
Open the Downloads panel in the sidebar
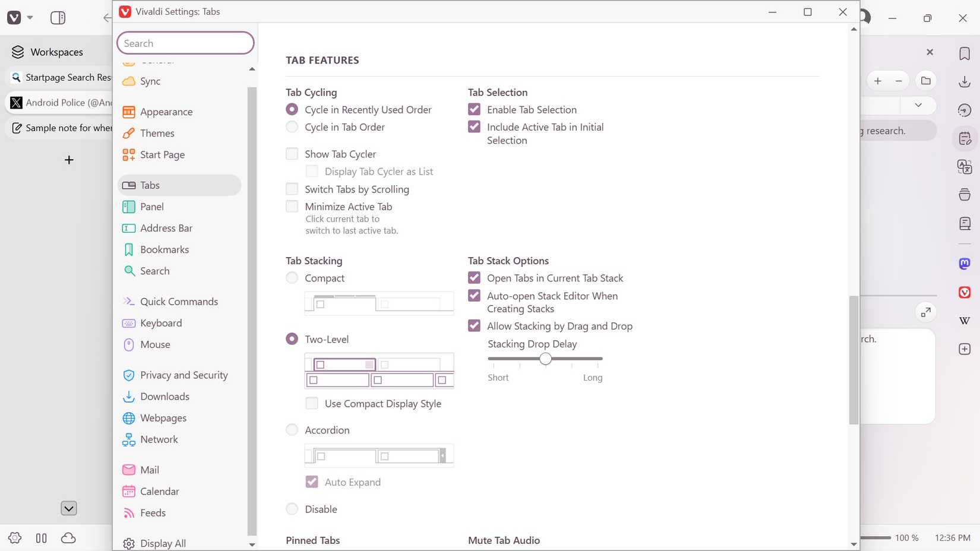(964, 81)
